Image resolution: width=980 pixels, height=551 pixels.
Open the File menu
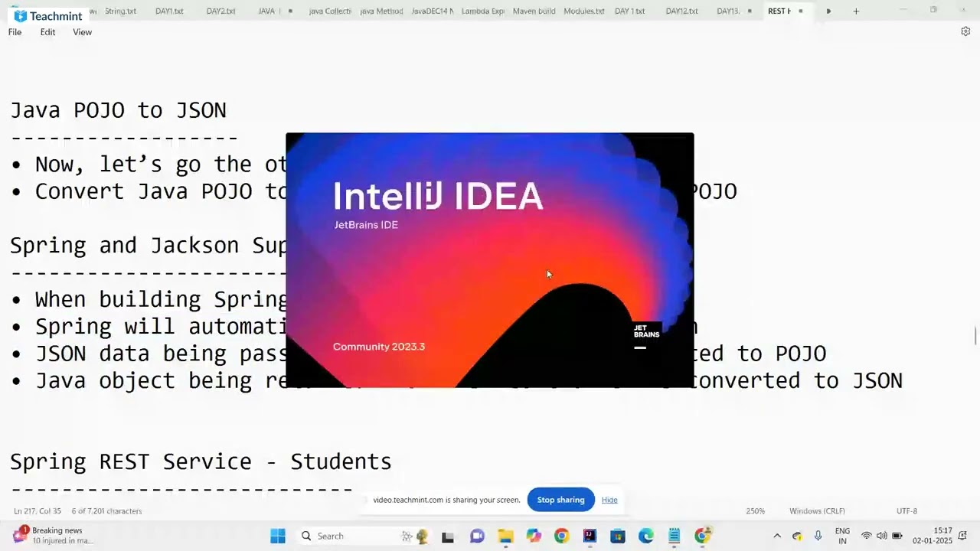click(15, 32)
